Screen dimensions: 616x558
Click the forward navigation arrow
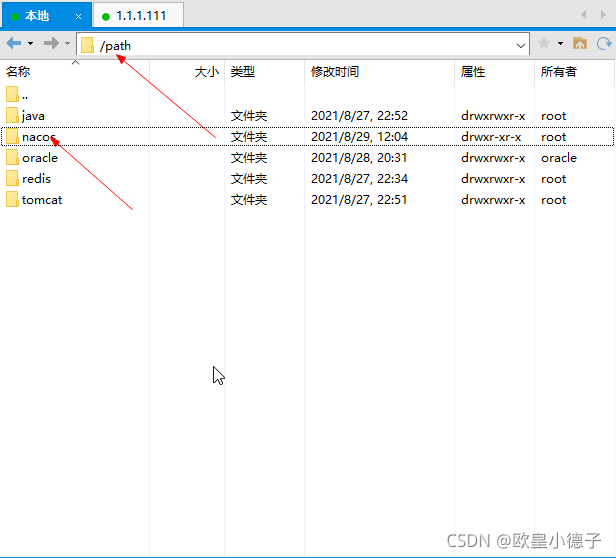[51, 43]
